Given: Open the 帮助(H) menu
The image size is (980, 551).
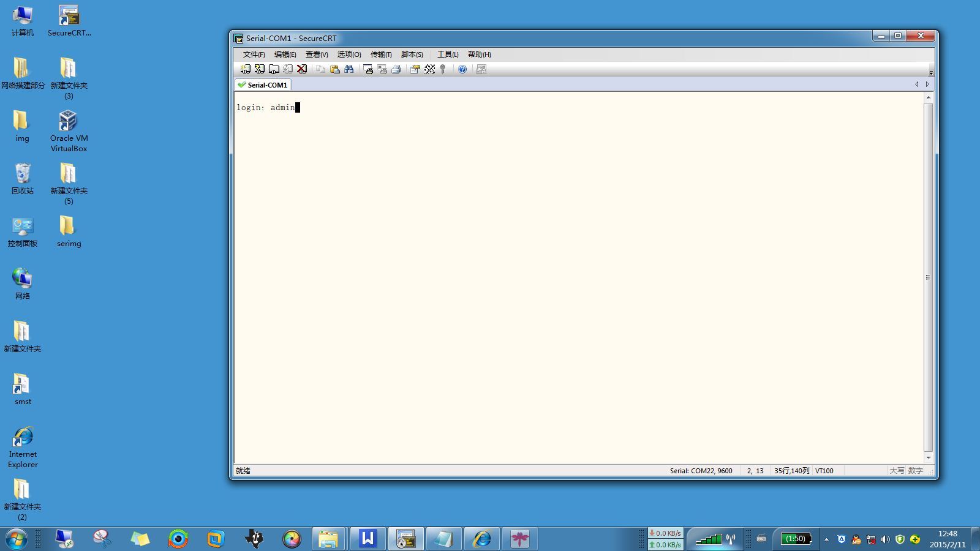Looking at the screenshot, I should [x=480, y=54].
